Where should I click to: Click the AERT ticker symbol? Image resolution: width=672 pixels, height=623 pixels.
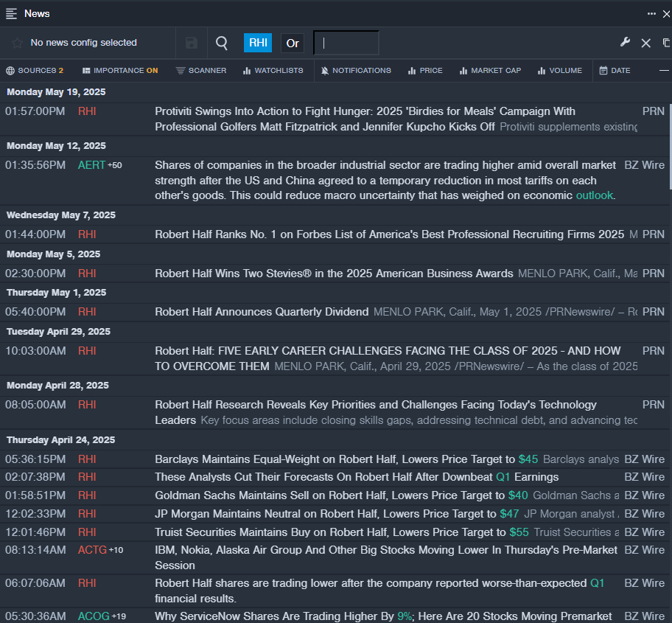(91, 165)
